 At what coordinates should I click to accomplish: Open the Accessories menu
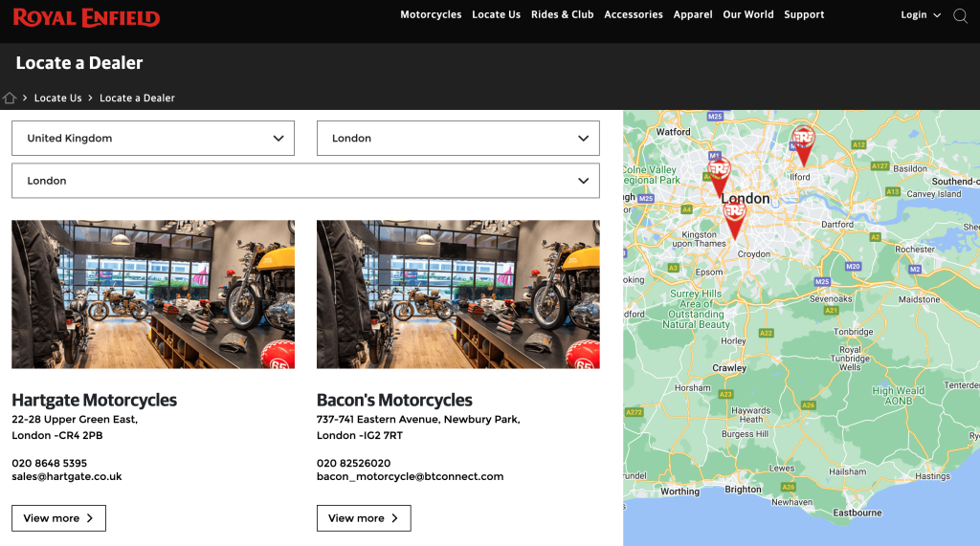coord(634,14)
